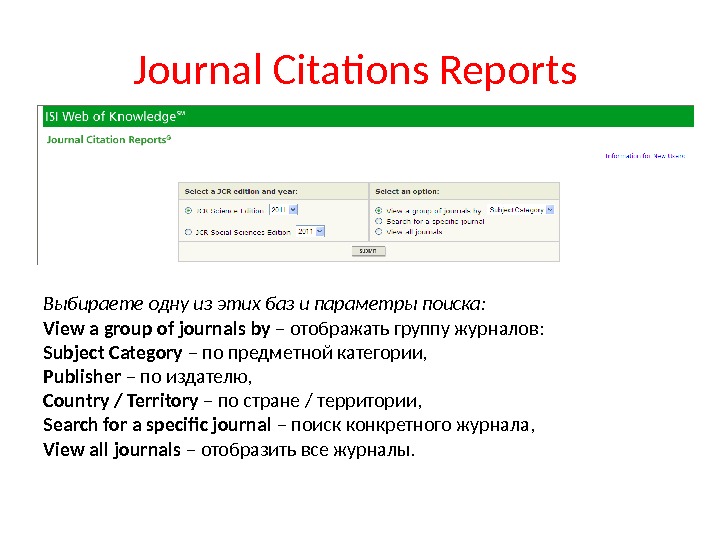Screen dimensions: 720x540
Task: Choose Search for a specific journal option
Action: pyautogui.click(x=378, y=221)
